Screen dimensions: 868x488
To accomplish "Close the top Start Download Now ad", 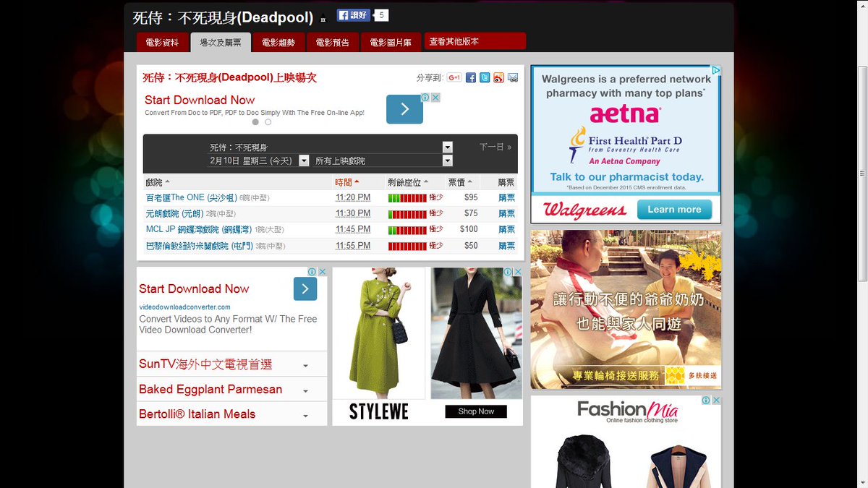I will [x=436, y=98].
